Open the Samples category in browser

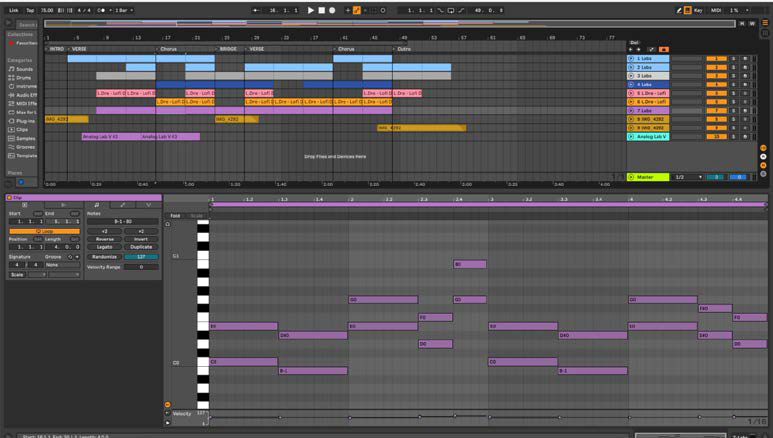tap(26, 137)
